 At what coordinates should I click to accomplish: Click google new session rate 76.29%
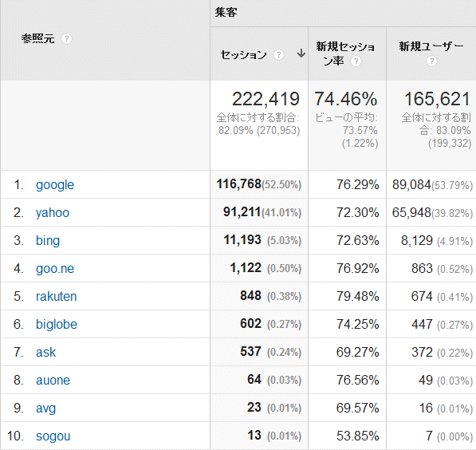point(358,185)
